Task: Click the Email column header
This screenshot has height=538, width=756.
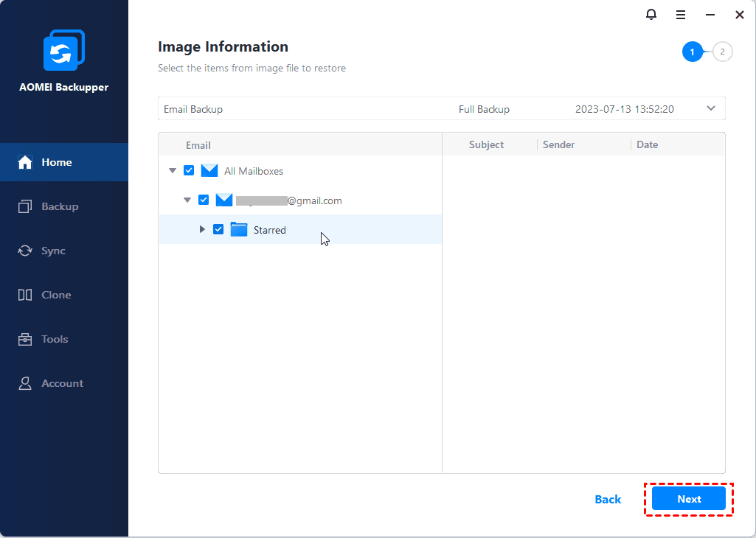Action: pyautogui.click(x=198, y=145)
